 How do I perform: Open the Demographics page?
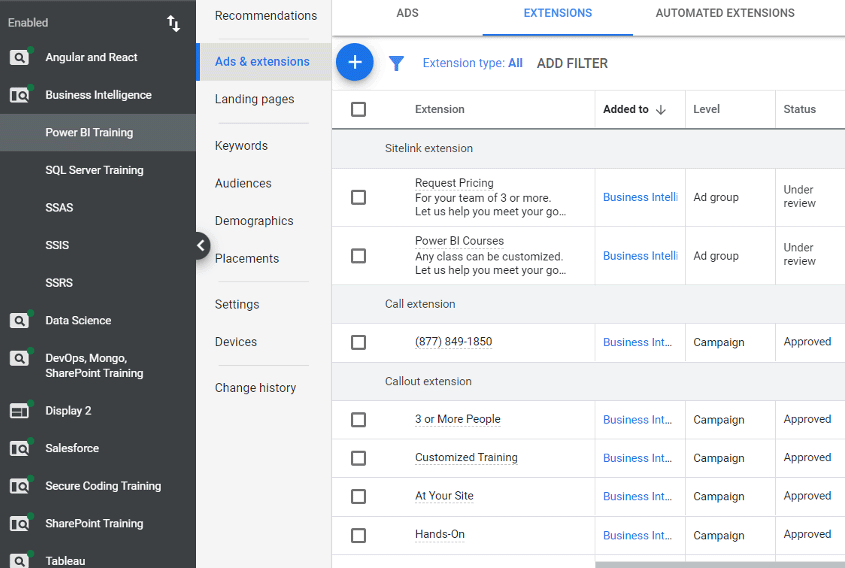click(x=254, y=221)
